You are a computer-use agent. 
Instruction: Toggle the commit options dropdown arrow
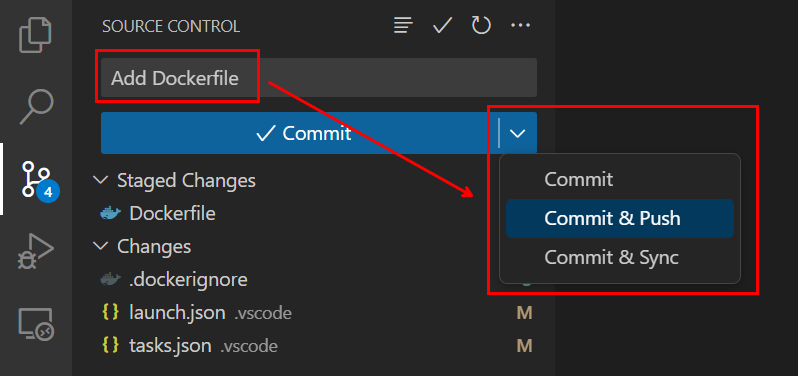(518, 133)
